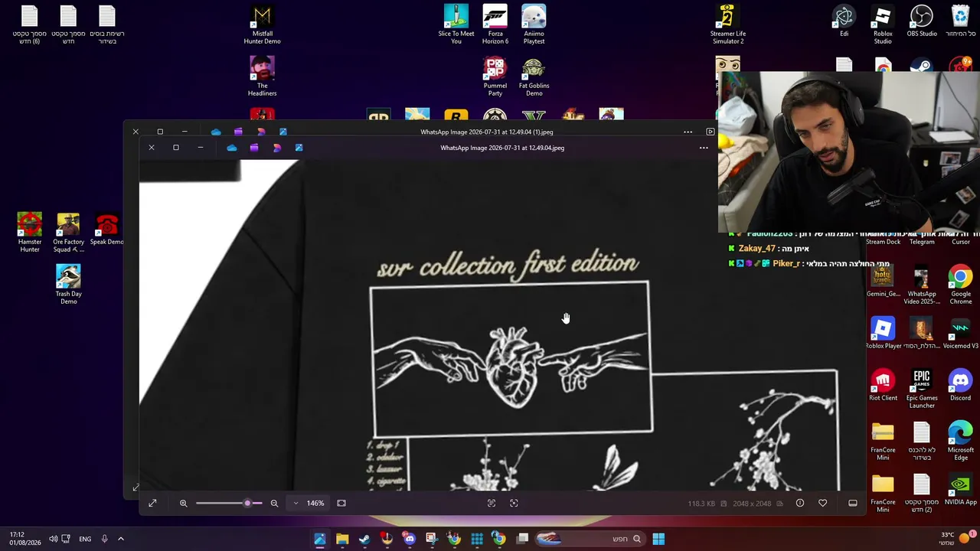Open NVIDIA App desktop shortcut

point(960,490)
